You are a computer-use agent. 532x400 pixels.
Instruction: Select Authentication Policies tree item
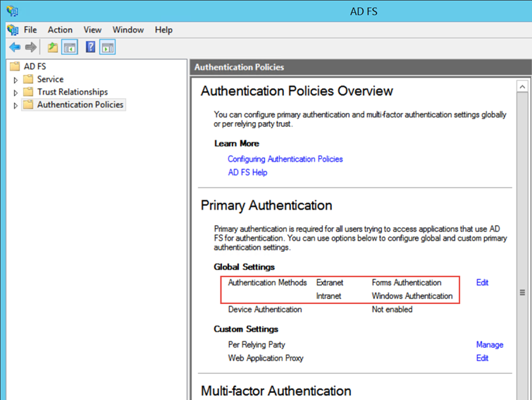80,104
